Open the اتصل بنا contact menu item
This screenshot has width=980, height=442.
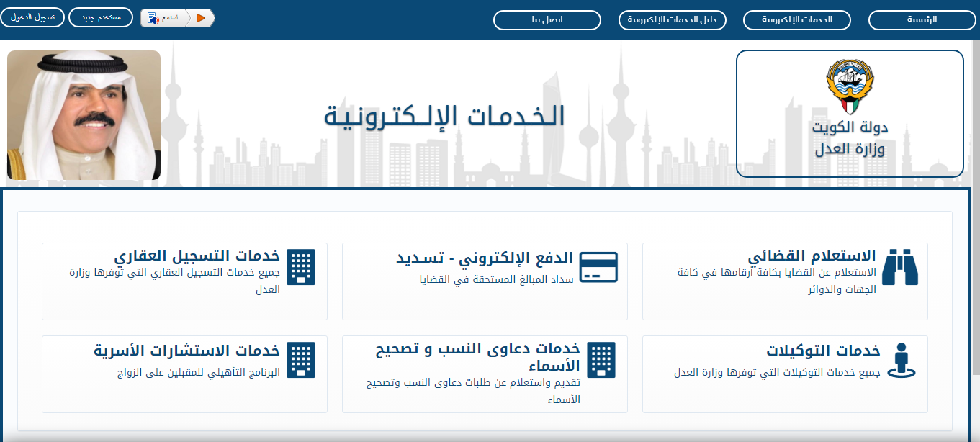(x=547, y=20)
